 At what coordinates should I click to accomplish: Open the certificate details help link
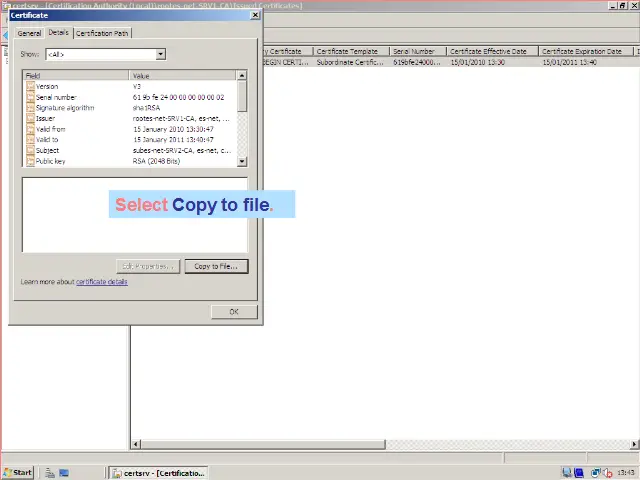[101, 282]
